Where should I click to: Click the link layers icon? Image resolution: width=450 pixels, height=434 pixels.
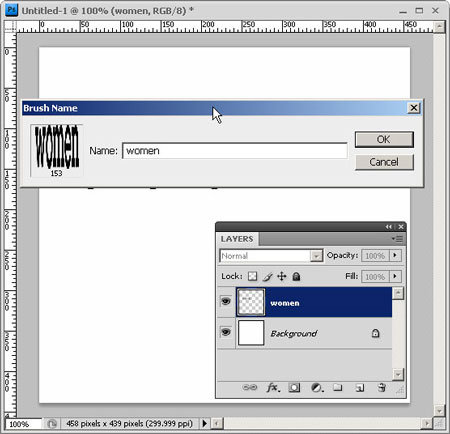pos(250,387)
